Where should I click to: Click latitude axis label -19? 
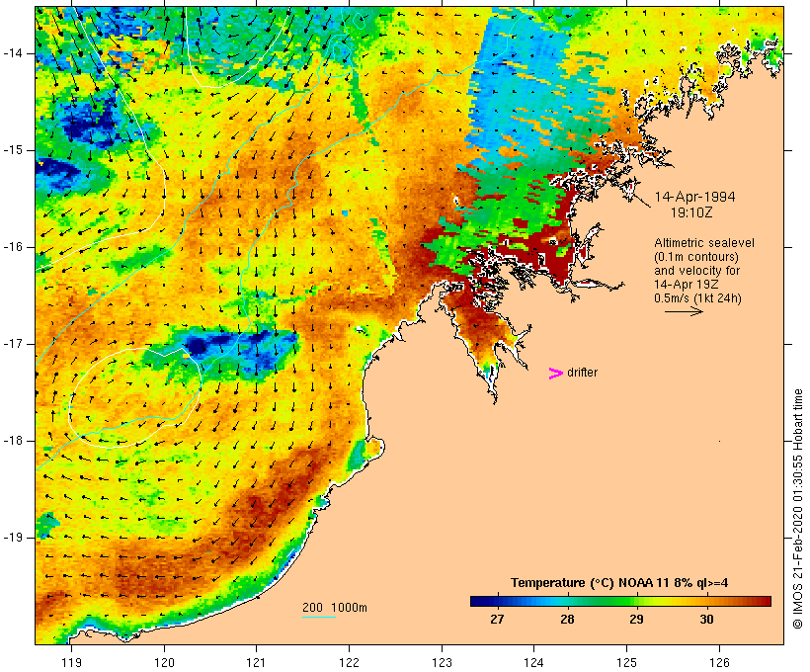(13, 538)
